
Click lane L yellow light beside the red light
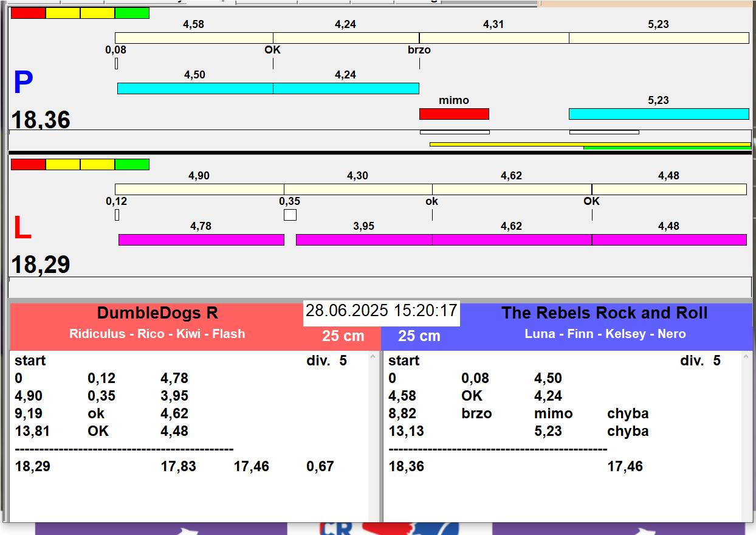coord(63,164)
